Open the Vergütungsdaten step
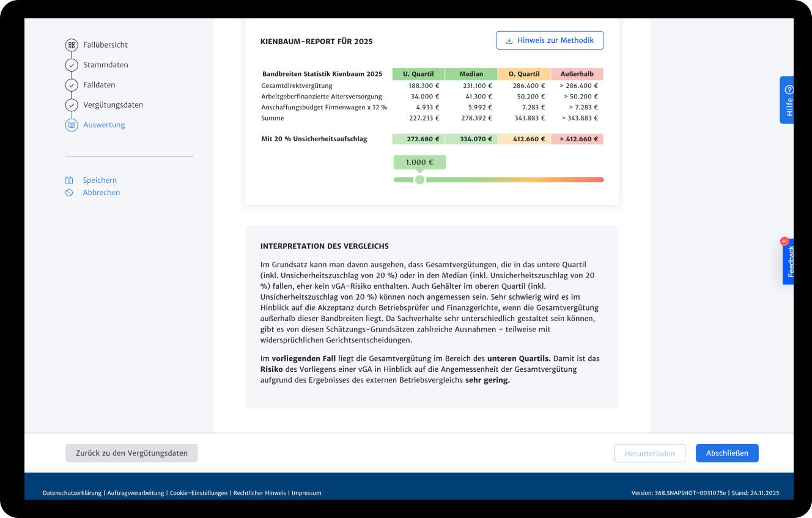Image resolution: width=812 pixels, height=518 pixels. [113, 105]
